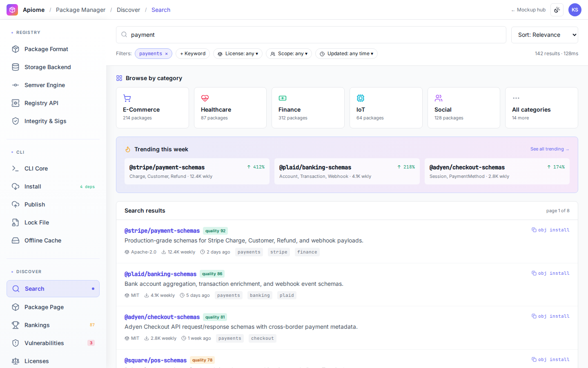Copy obj install for stripe package
588x368 pixels.
pos(550,230)
